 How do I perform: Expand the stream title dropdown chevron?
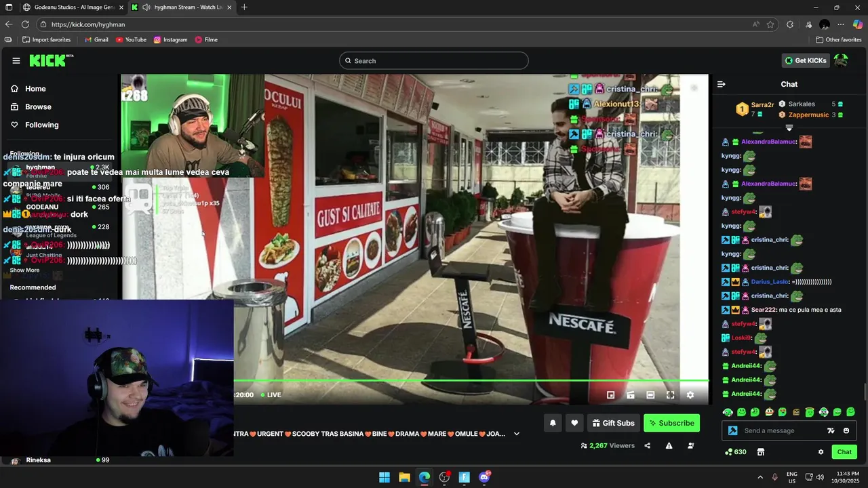click(x=517, y=434)
